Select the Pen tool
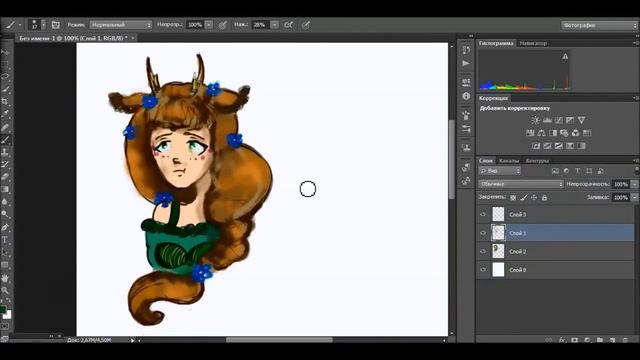Screen dimensions: 640x360 tap(5, 227)
